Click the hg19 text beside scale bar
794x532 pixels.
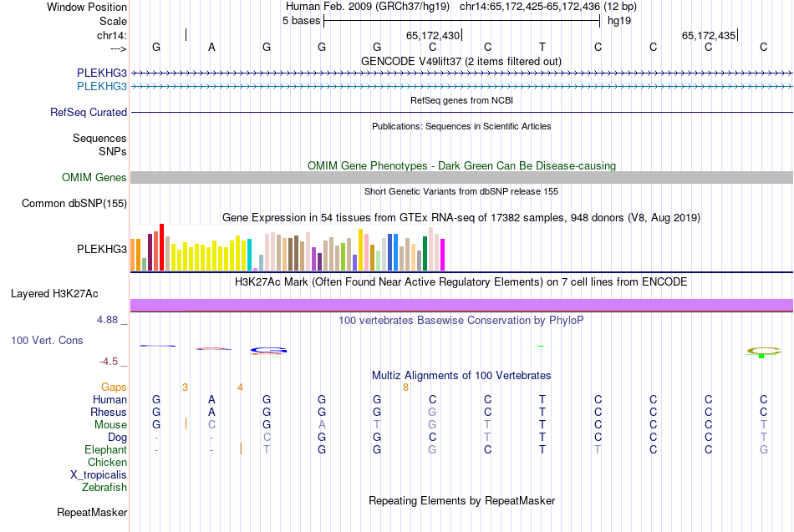tap(619, 21)
